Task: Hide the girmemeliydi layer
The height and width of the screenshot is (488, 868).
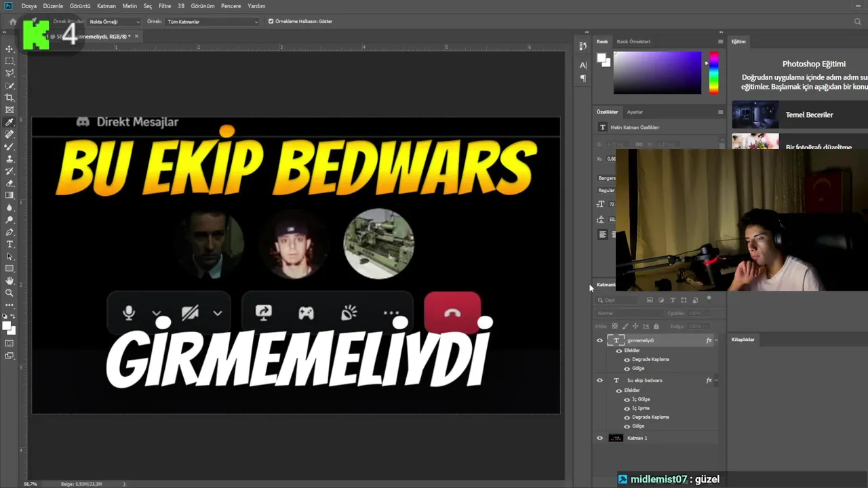Action: point(599,340)
